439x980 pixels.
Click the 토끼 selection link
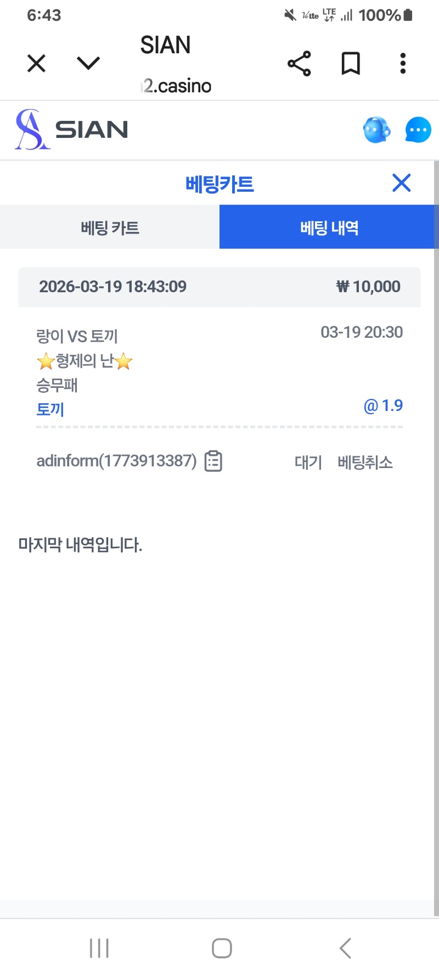[50, 409]
